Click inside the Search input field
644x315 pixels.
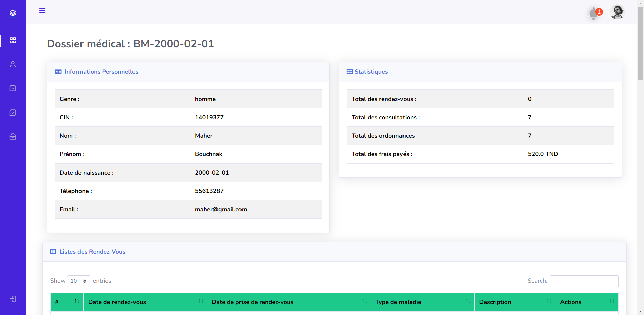click(x=584, y=281)
